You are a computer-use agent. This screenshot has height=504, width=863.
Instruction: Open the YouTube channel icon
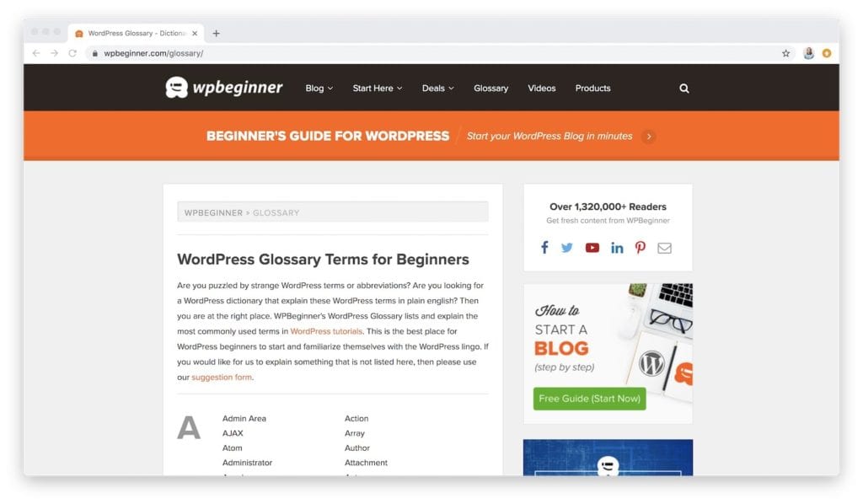(x=592, y=248)
